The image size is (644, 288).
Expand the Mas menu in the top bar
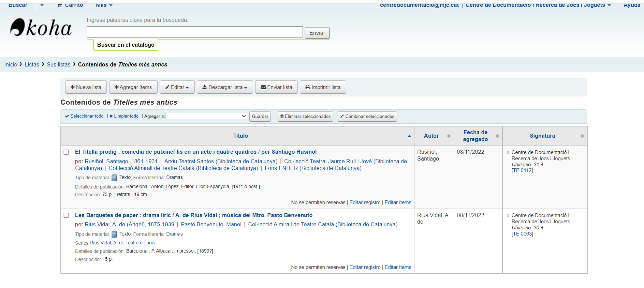pos(104,5)
